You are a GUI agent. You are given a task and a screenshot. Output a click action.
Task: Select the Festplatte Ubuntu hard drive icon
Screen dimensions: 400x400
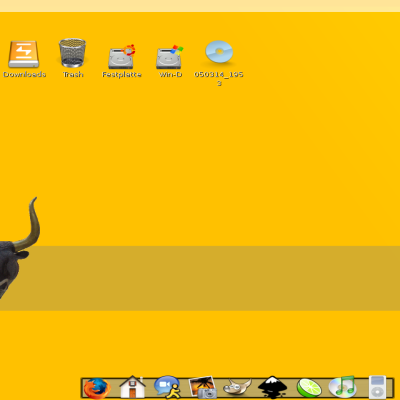coord(122,56)
